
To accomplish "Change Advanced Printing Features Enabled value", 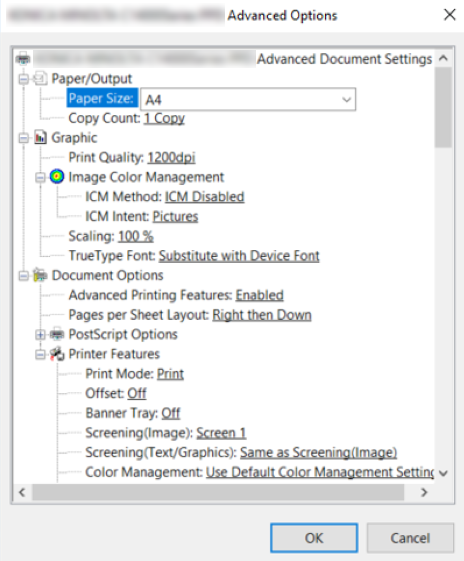I will tap(259, 295).
